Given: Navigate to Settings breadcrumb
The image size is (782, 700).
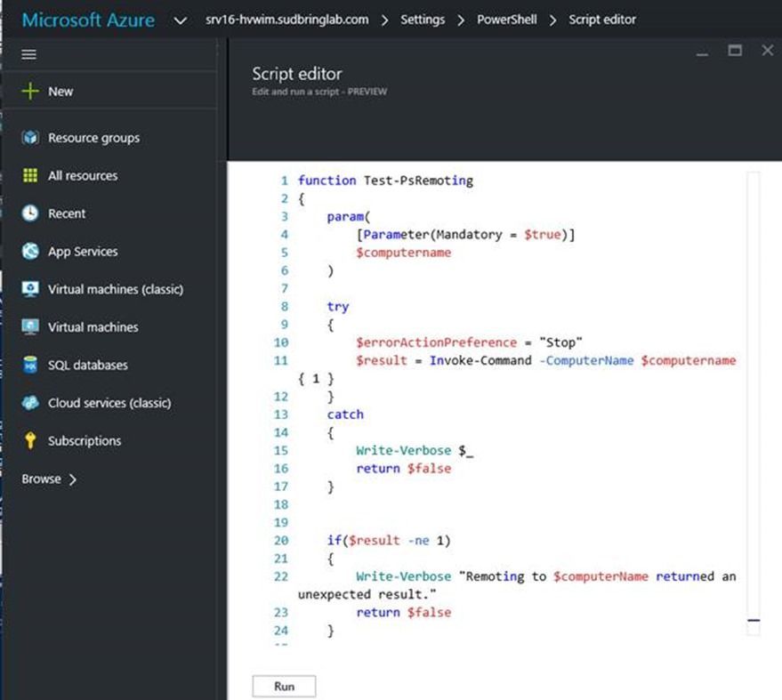Looking at the screenshot, I should click(423, 20).
